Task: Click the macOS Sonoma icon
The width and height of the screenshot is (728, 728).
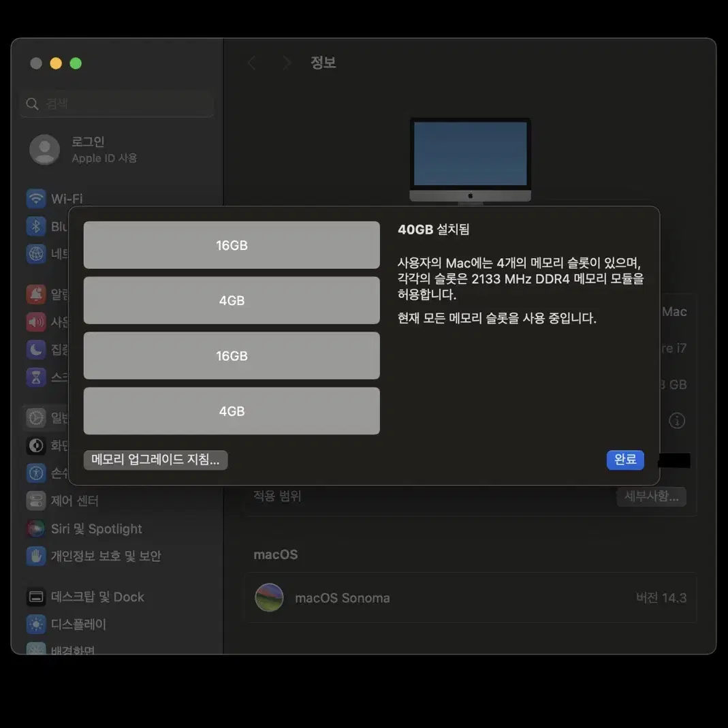Action: [x=269, y=597]
